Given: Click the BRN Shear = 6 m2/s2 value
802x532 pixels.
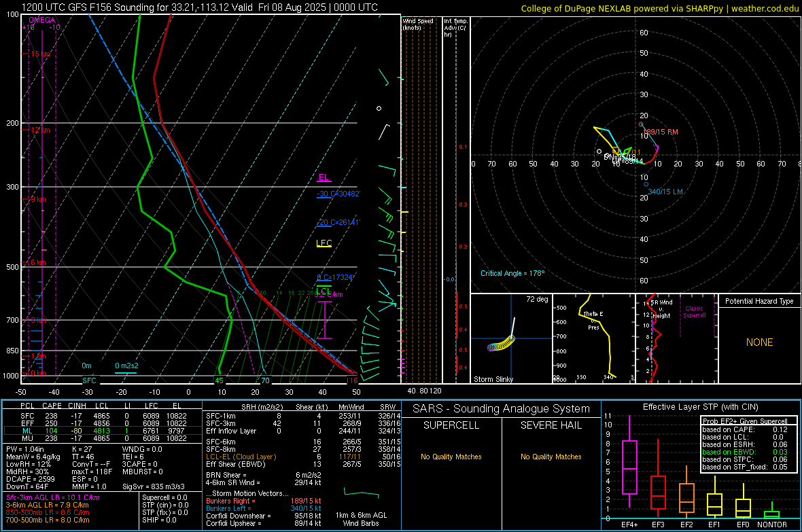Looking at the screenshot, I should (x=264, y=475).
